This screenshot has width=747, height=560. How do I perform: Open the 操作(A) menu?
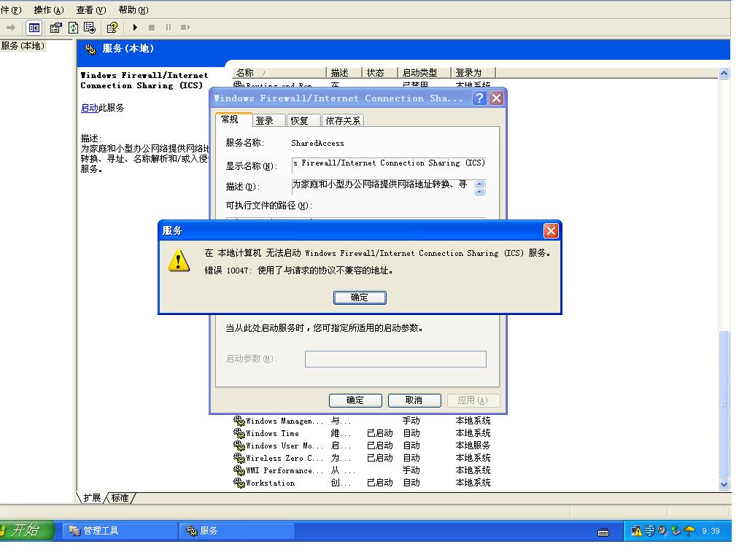click(x=49, y=10)
